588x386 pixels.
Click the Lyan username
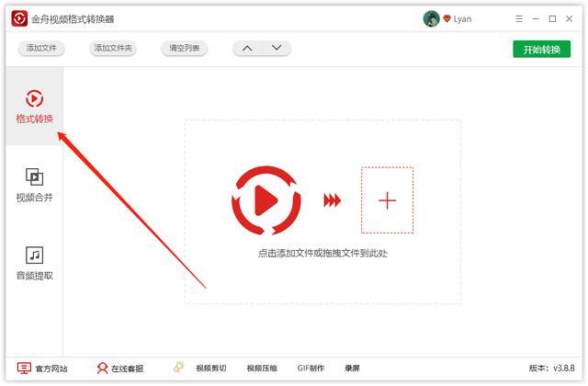tap(462, 19)
